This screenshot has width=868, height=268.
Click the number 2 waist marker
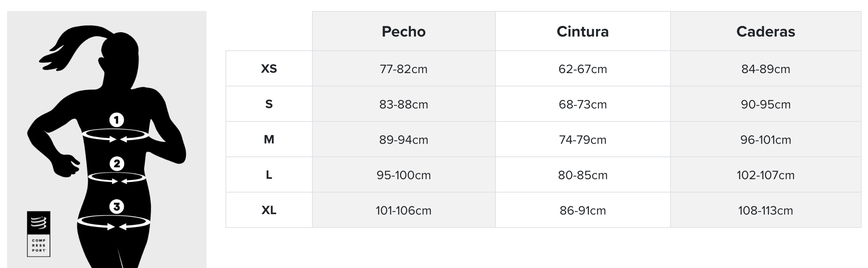[x=117, y=163]
